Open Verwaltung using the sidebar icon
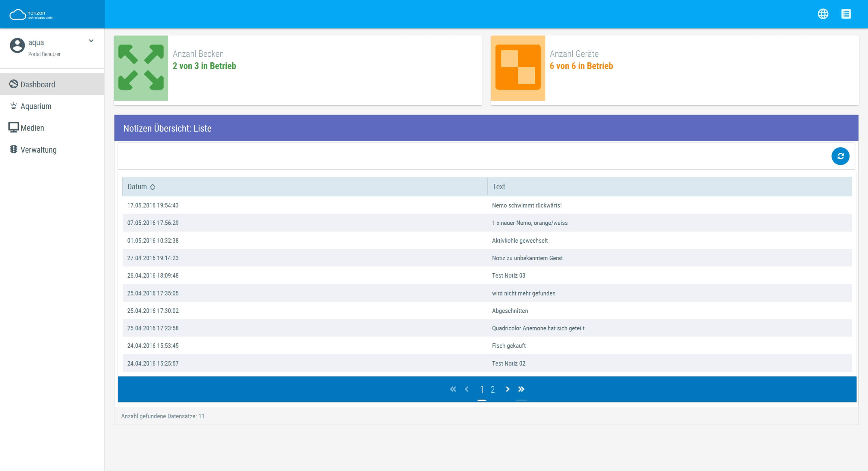Viewport: 868px width, 471px height. click(14, 149)
